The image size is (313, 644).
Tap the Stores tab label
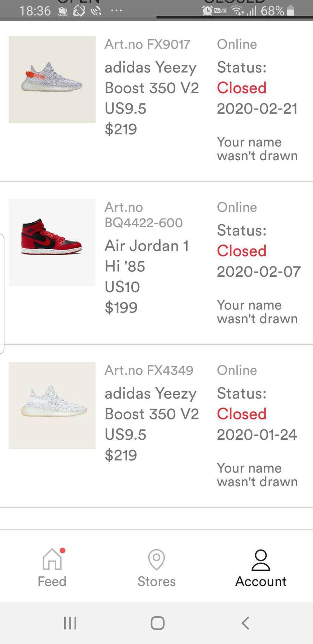156,581
